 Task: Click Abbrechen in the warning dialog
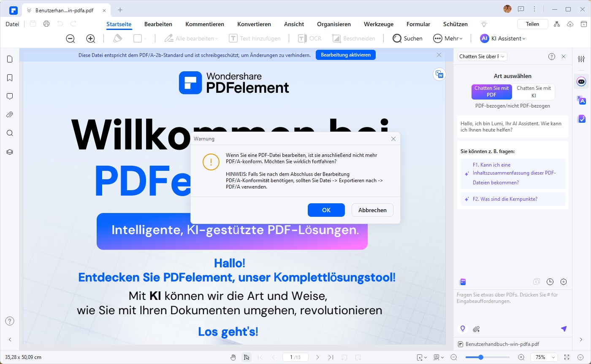[x=372, y=210]
